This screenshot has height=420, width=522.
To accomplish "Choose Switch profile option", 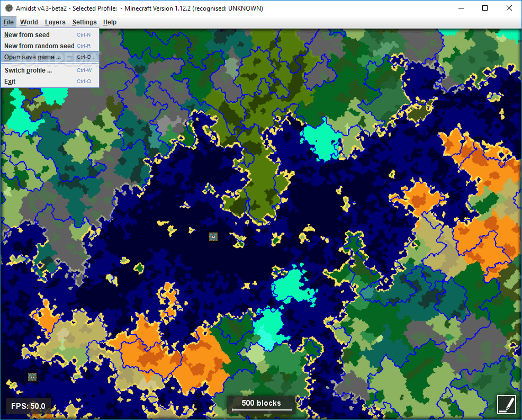I will tap(50, 70).
